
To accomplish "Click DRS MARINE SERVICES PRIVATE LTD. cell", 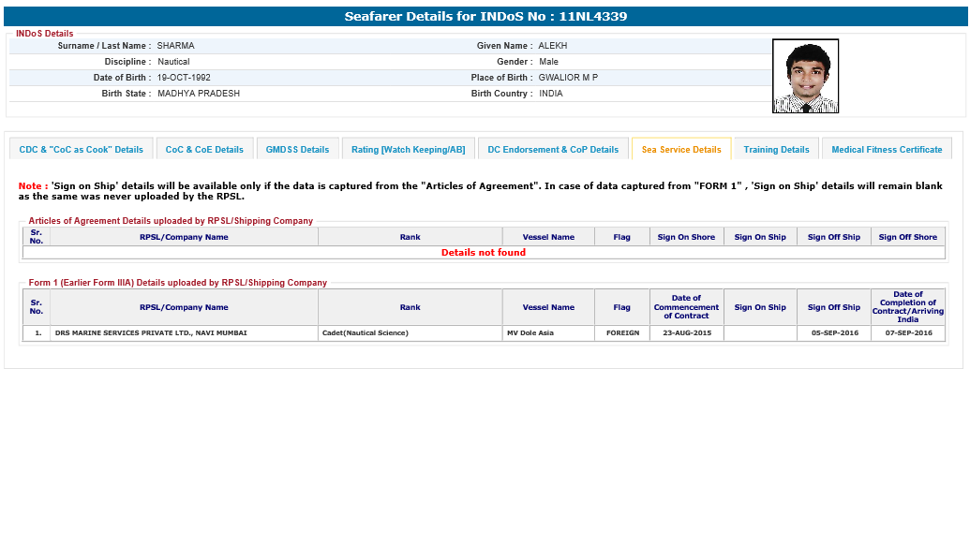I will click(184, 333).
